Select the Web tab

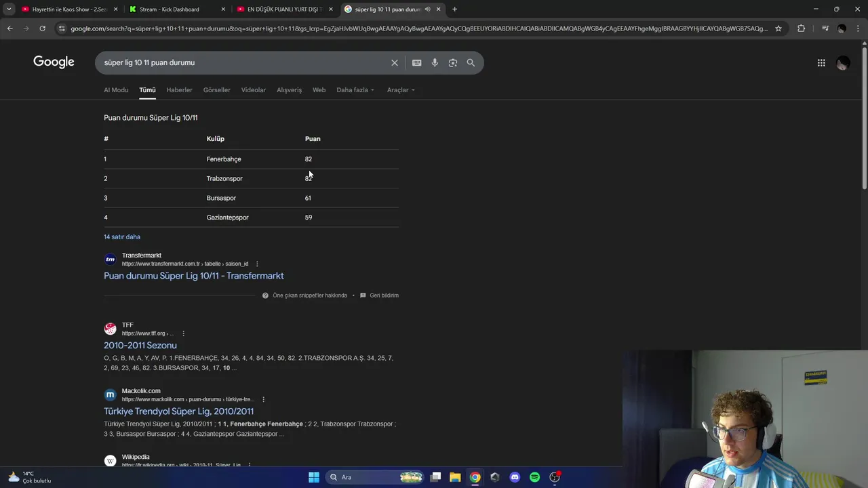pyautogui.click(x=319, y=90)
